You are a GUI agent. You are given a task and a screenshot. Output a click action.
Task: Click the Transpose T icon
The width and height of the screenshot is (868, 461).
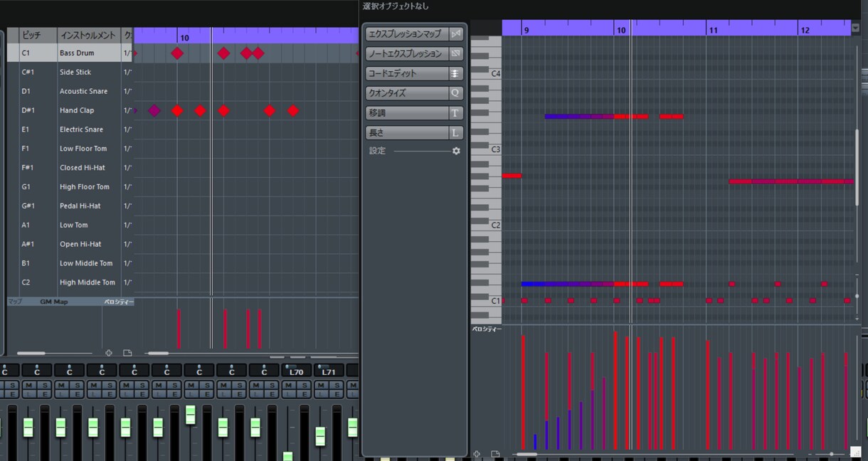(x=456, y=113)
